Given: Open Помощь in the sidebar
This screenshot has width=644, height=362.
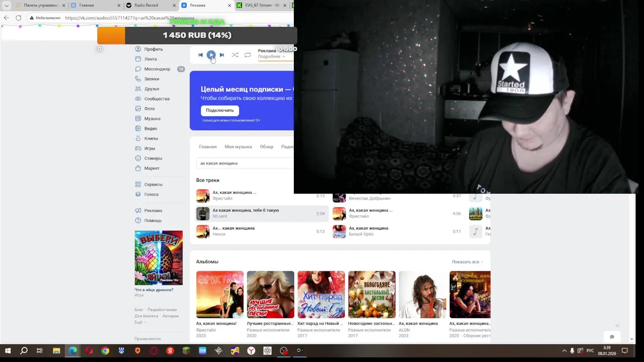Looking at the screenshot, I should tap(148, 221).
